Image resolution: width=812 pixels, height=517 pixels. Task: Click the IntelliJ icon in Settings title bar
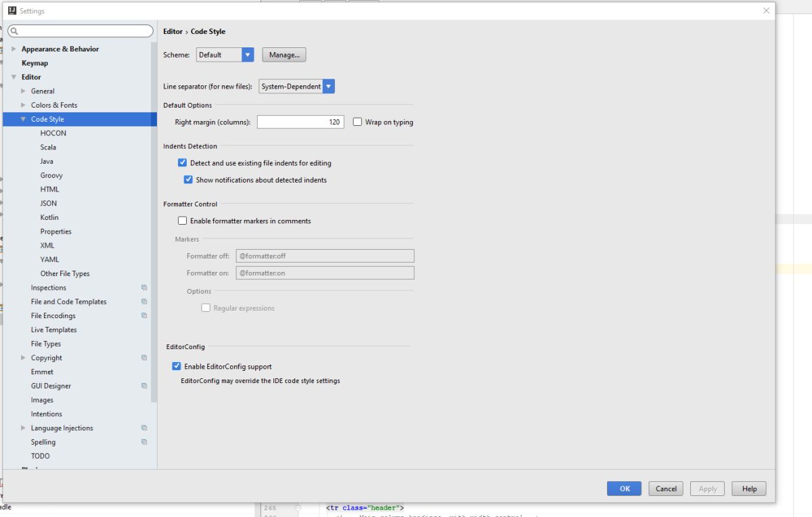(12, 11)
